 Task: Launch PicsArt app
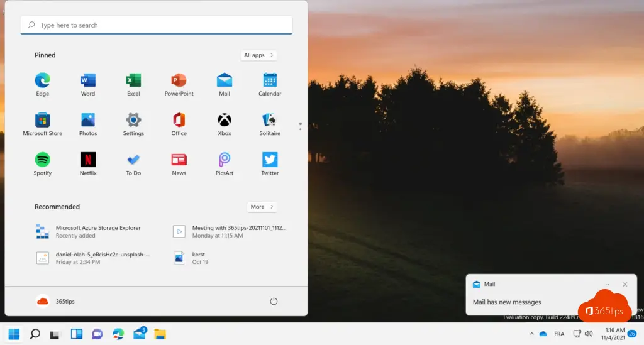(x=225, y=163)
